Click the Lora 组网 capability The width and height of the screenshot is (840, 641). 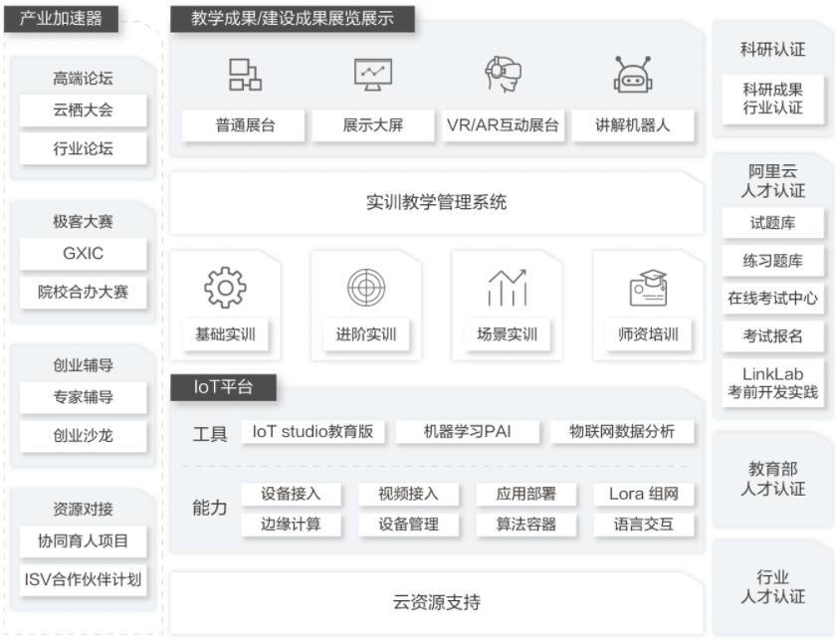coord(644,494)
